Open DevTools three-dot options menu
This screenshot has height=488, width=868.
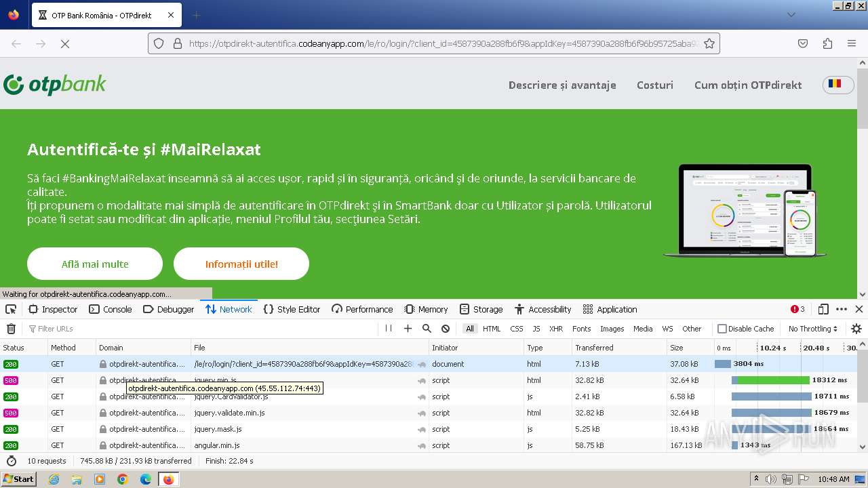842,309
